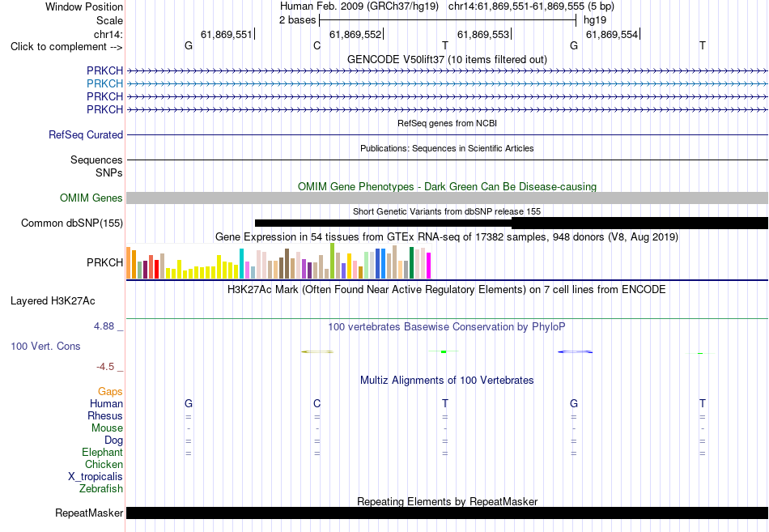Click the blue PhyloP conservation mark
Image resolution: width=769 pixels, height=532 pixels.
(575, 352)
